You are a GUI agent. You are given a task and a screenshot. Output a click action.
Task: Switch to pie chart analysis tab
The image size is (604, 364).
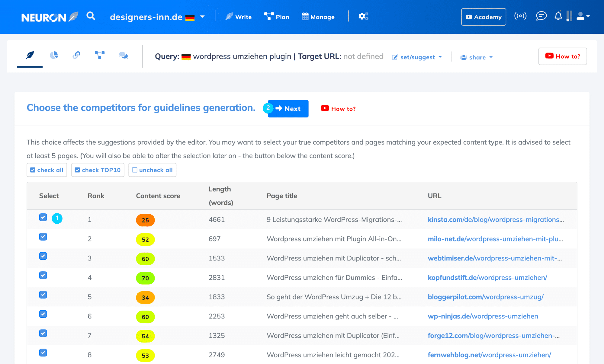(54, 55)
